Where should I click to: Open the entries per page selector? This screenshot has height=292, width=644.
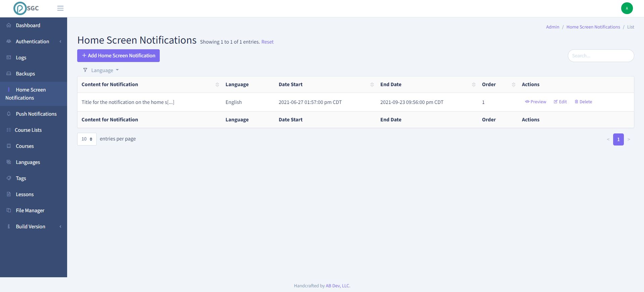click(x=87, y=139)
